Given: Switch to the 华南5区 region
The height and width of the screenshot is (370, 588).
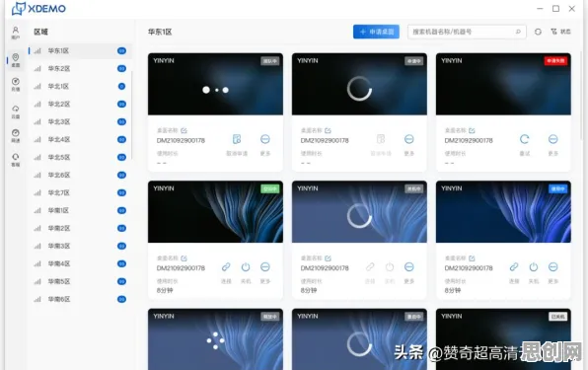Looking at the screenshot, I should [x=80, y=281].
